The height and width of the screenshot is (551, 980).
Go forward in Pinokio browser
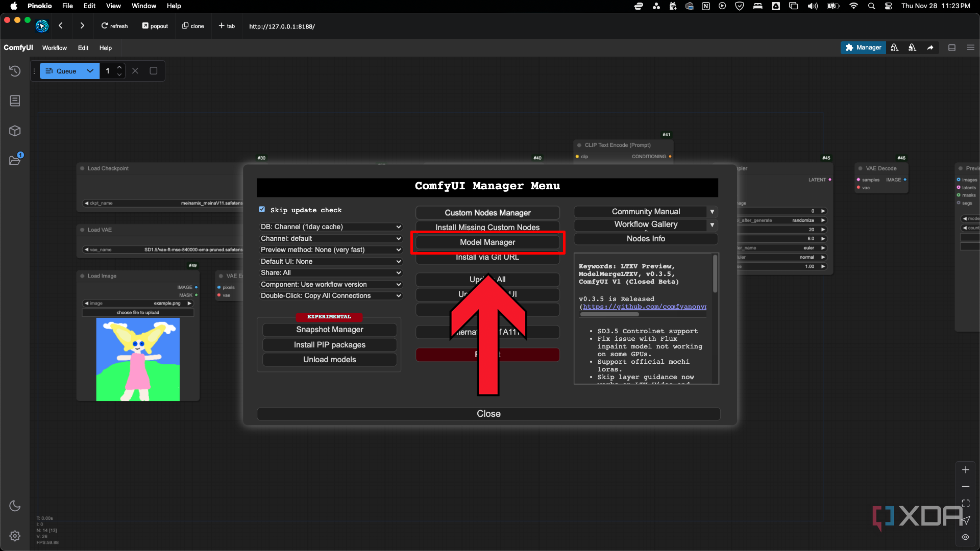click(x=82, y=26)
